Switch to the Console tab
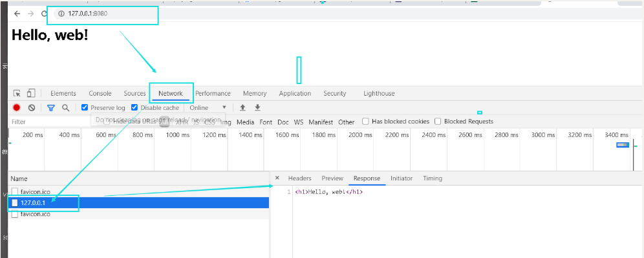Screen dimensions: 644x258 [100, 93]
